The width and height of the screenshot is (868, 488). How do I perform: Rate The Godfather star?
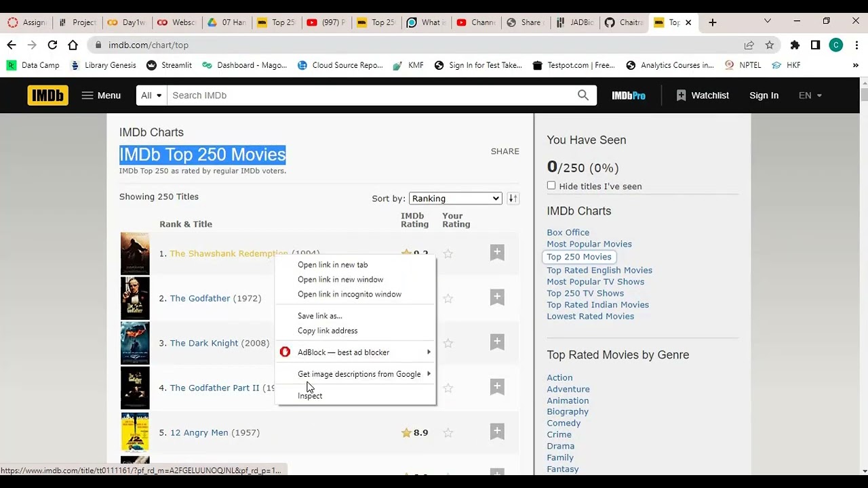coord(448,298)
